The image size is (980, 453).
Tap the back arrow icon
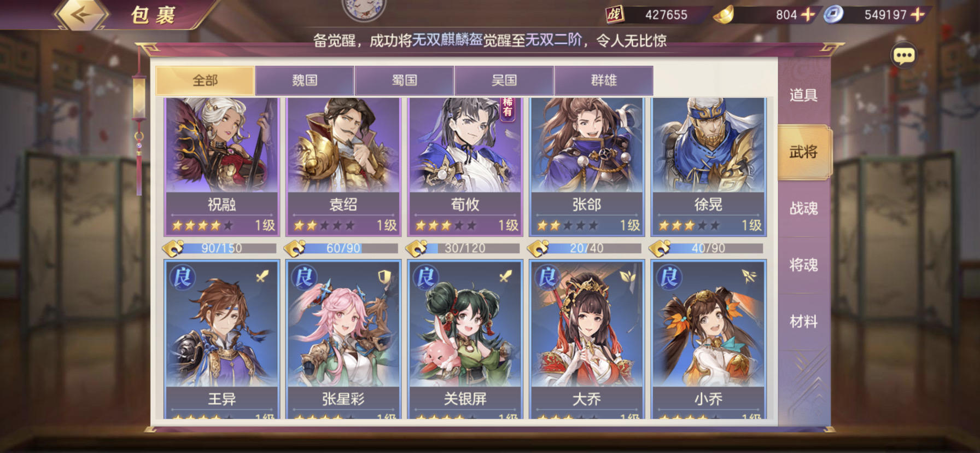80,14
